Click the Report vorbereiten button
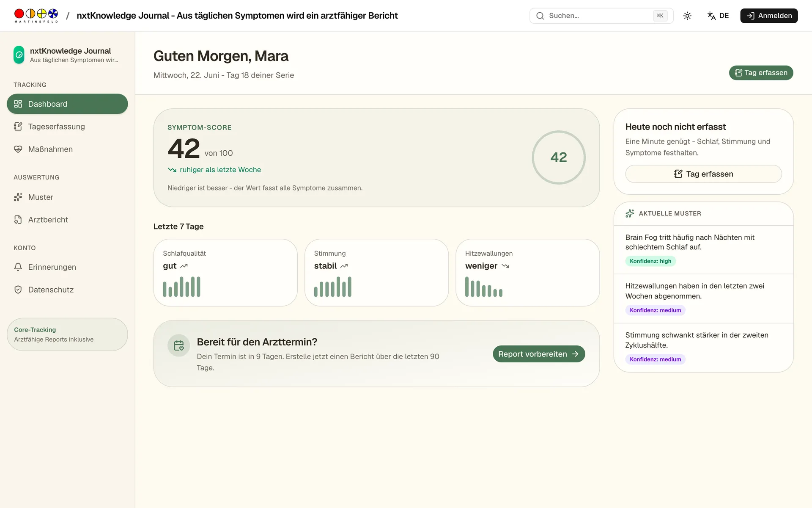The width and height of the screenshot is (812, 508). [x=539, y=354]
